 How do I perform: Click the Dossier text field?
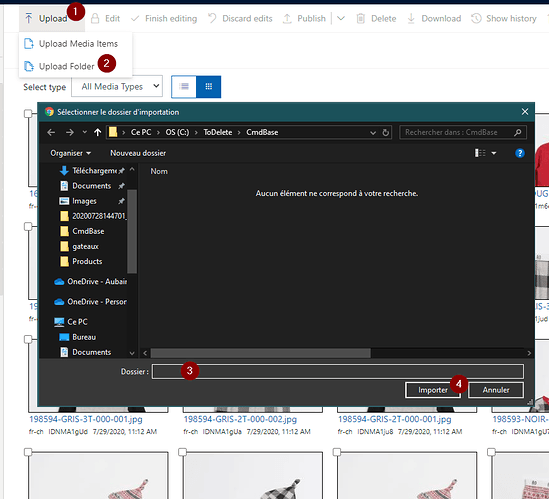[338, 371]
